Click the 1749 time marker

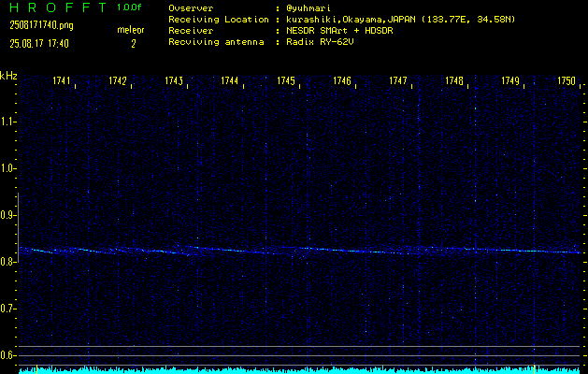(x=510, y=80)
